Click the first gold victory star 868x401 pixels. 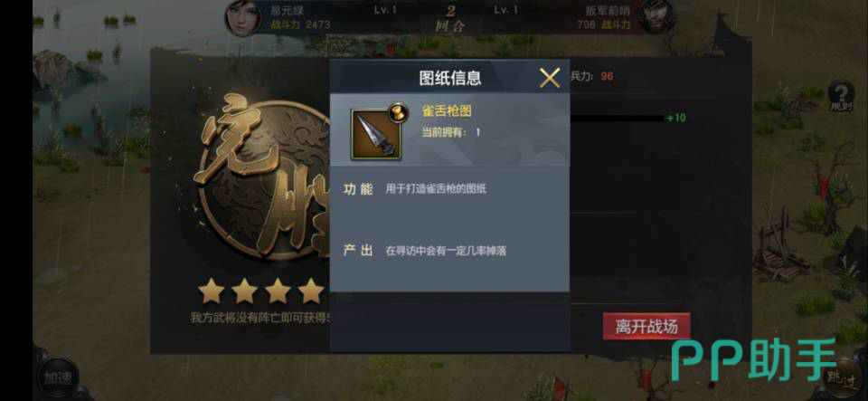tap(211, 291)
